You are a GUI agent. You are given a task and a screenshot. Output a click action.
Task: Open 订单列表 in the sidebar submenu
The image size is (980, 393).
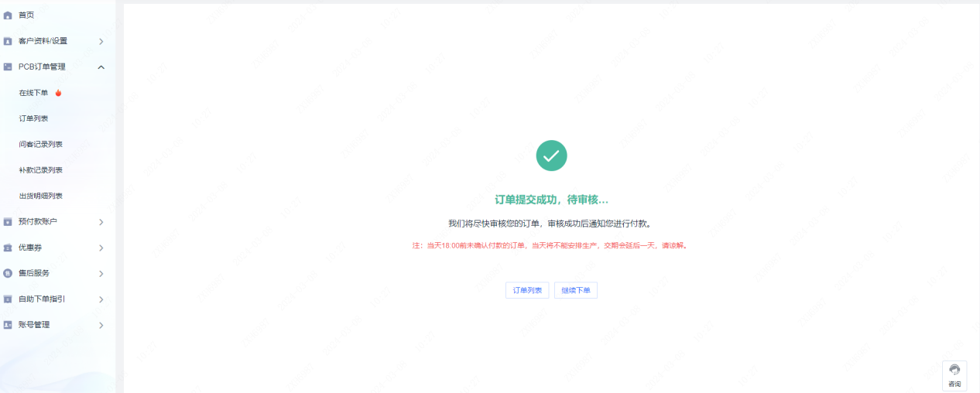tap(33, 118)
